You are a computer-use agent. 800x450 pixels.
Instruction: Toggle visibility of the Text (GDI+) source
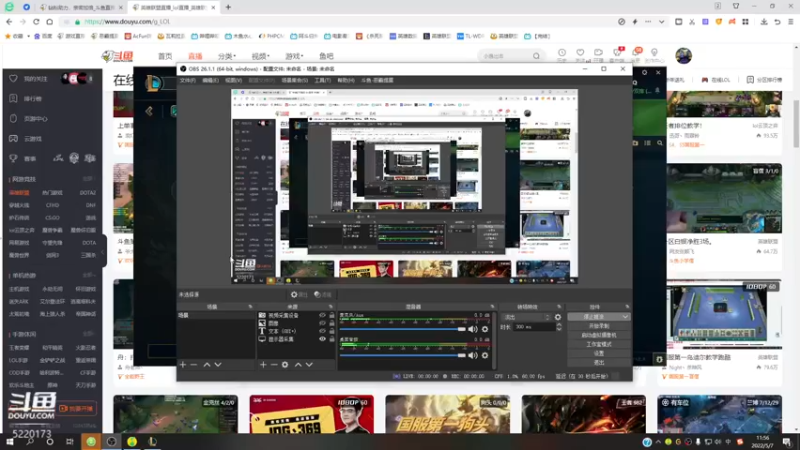[x=322, y=331]
